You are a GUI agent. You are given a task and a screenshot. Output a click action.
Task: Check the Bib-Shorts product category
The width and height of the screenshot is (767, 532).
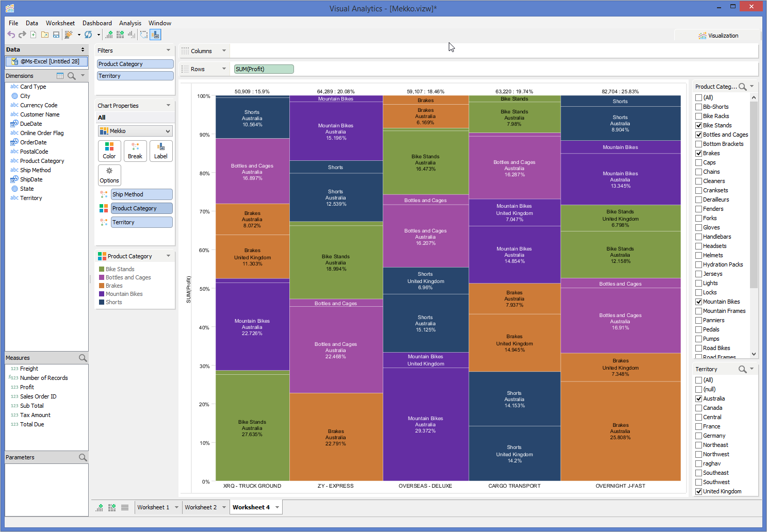(698, 107)
